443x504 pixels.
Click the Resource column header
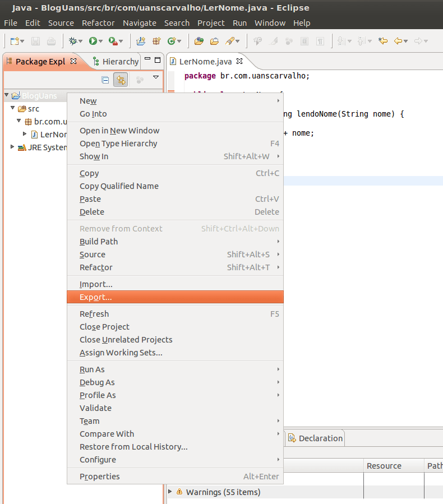tap(394, 465)
